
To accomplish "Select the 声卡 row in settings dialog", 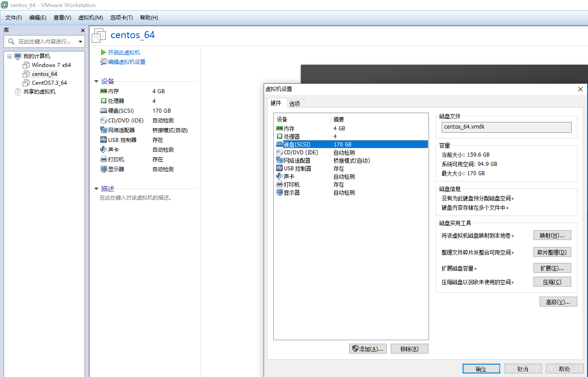I will click(x=351, y=177).
